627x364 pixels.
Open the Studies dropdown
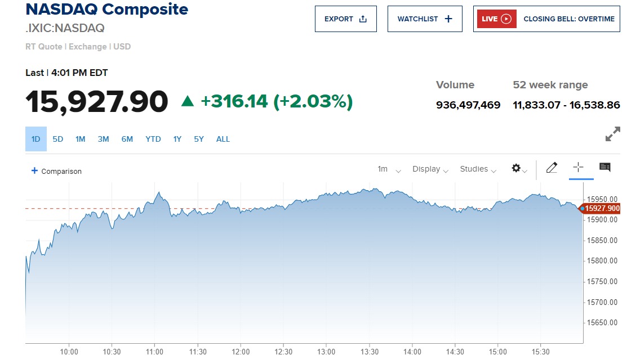(478, 169)
